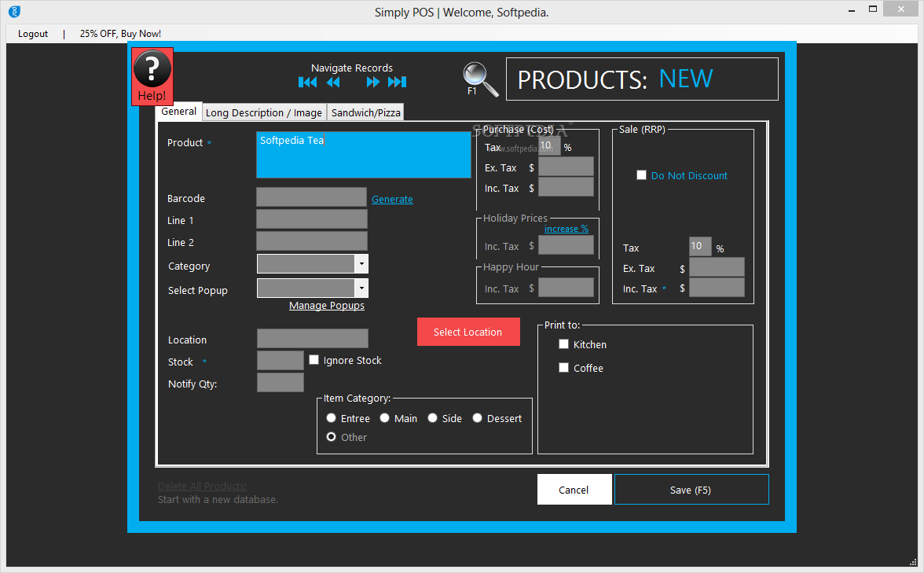The width and height of the screenshot is (924, 573).
Task: Select the Other item category
Action: 332,437
